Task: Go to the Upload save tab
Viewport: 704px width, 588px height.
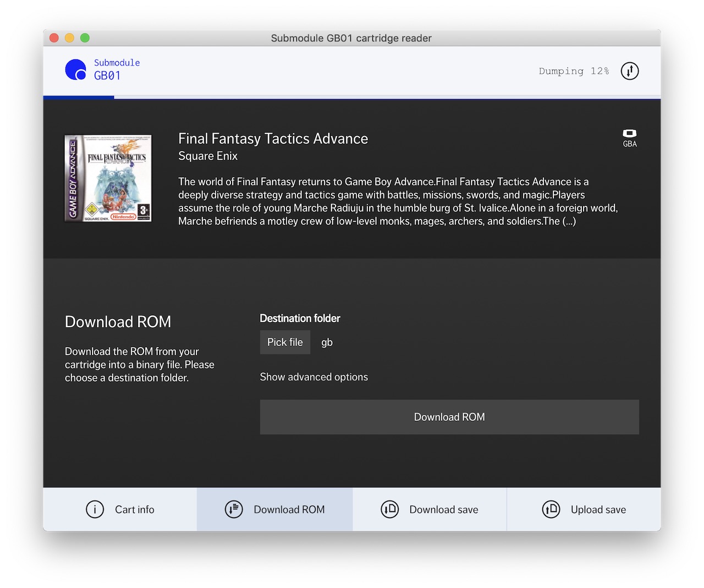Action: pyautogui.click(x=584, y=509)
